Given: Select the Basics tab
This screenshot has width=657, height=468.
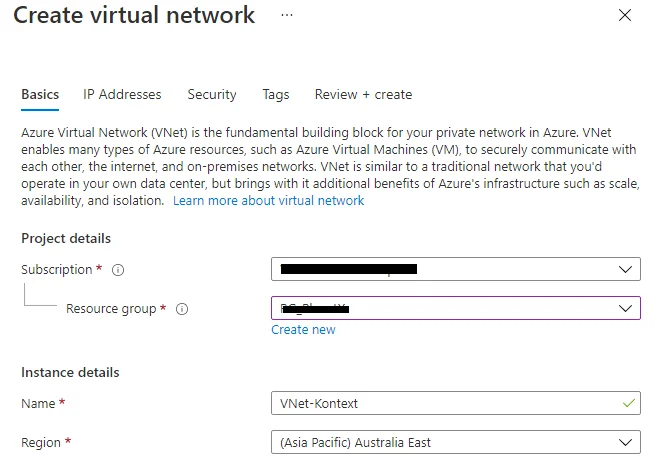Looking at the screenshot, I should (x=40, y=94).
